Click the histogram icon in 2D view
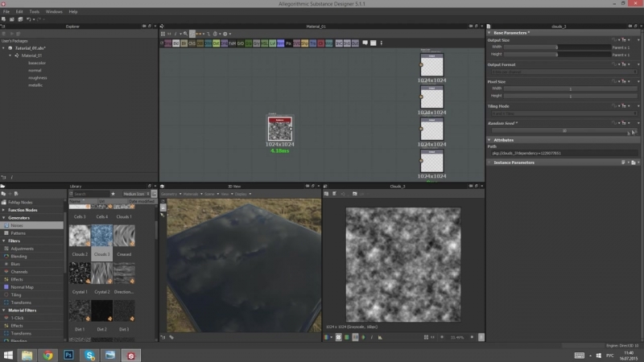 [380, 337]
